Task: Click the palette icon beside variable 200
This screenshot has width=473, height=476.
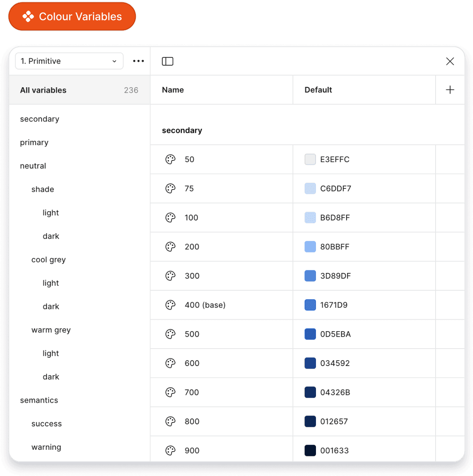Action: pyautogui.click(x=170, y=247)
